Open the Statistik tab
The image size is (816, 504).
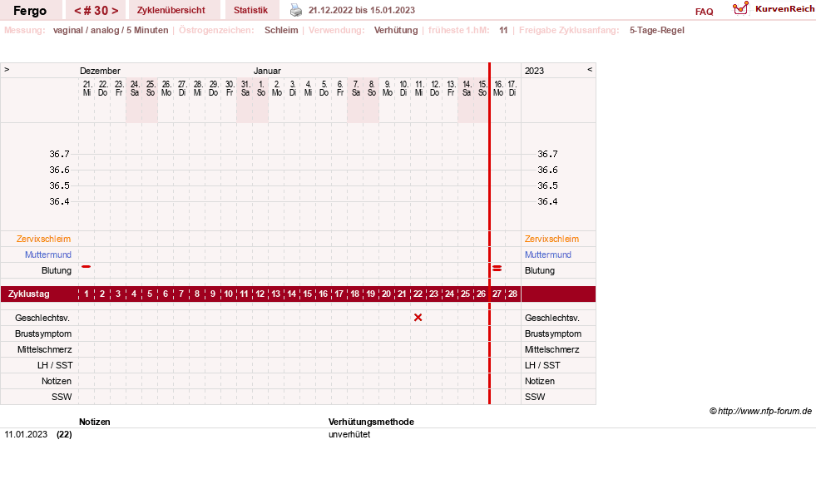pyautogui.click(x=251, y=10)
